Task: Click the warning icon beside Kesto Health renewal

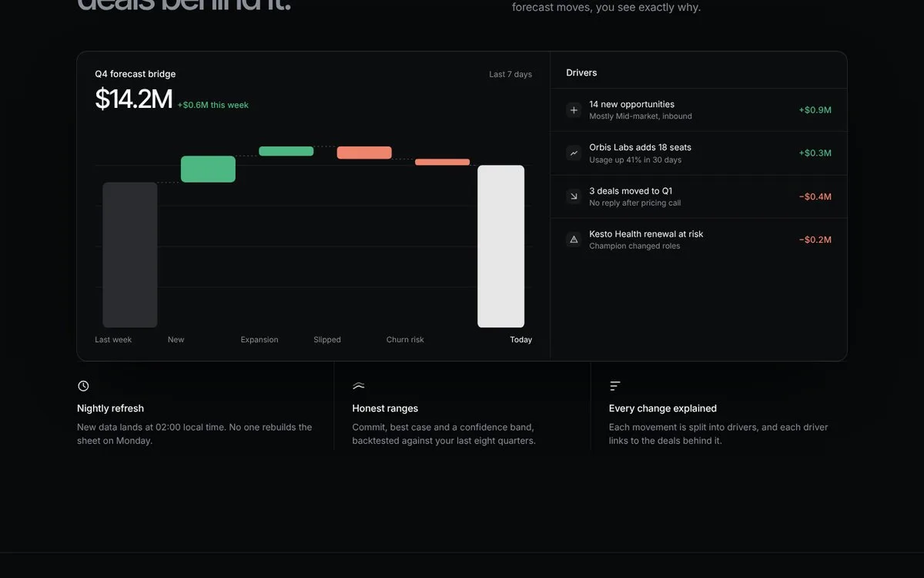Action: (574, 240)
